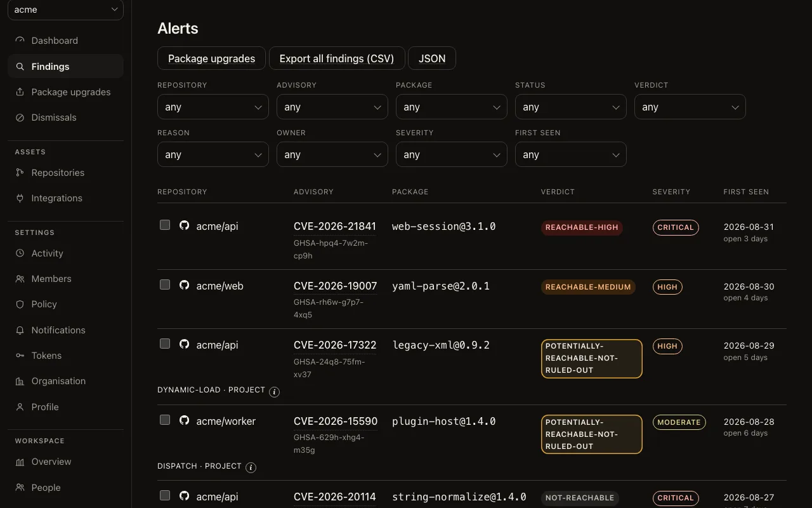Click GitHub icon in web-session row

coord(184,225)
